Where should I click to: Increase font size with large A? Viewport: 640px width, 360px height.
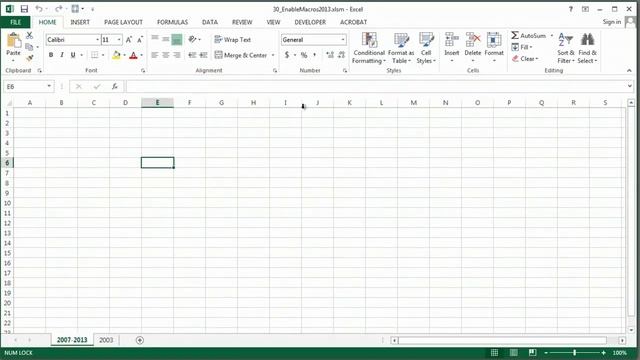pos(129,40)
